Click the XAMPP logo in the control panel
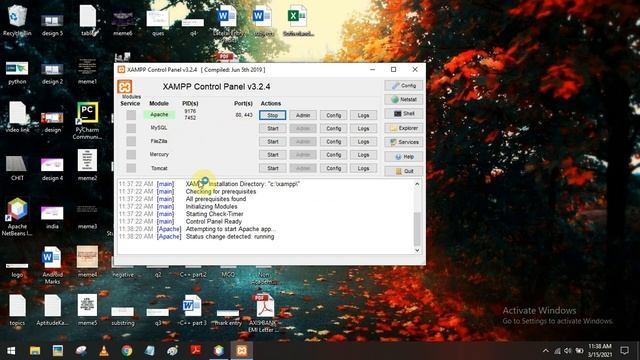The image size is (640, 360). 124,87
